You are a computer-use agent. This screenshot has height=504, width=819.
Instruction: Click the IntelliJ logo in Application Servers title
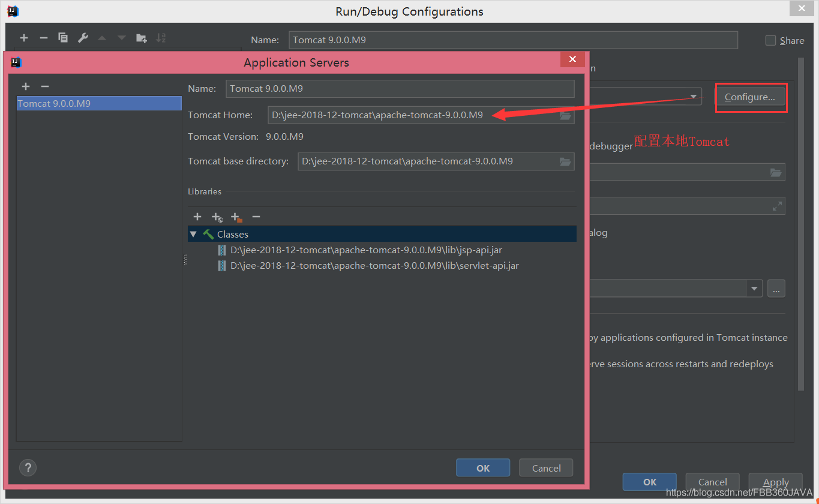click(16, 62)
